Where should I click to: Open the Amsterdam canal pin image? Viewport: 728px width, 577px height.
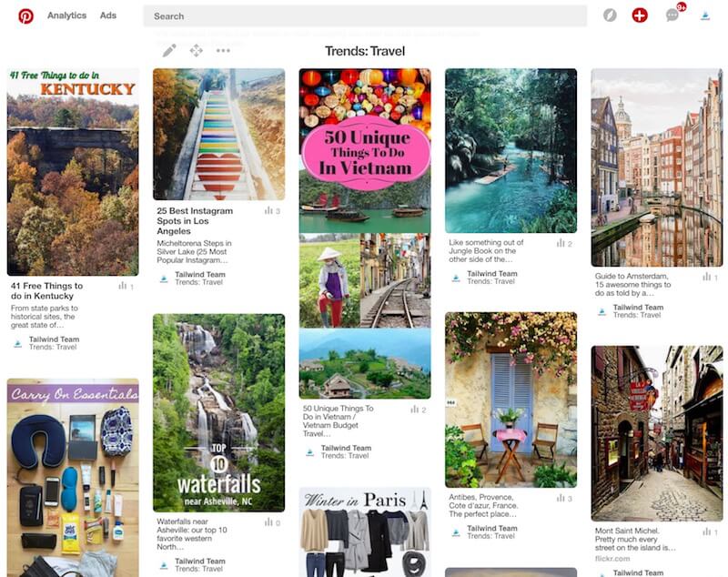pos(657,167)
